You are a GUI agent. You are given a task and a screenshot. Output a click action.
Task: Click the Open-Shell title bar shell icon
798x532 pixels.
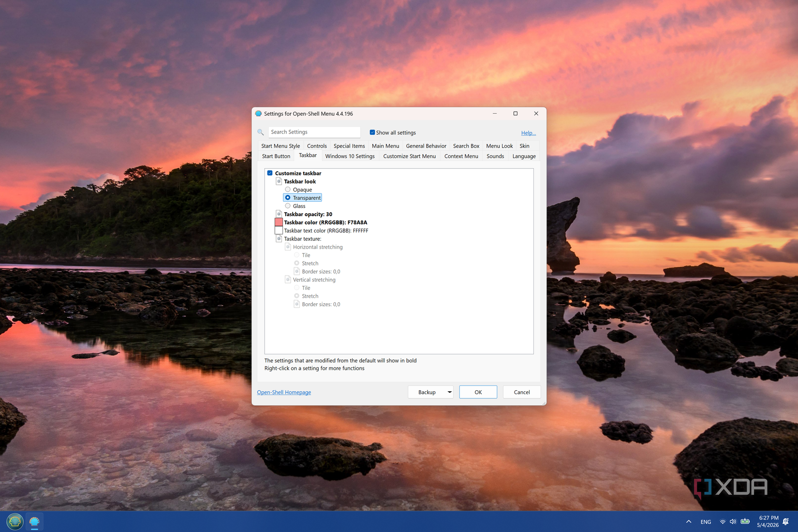258,114
